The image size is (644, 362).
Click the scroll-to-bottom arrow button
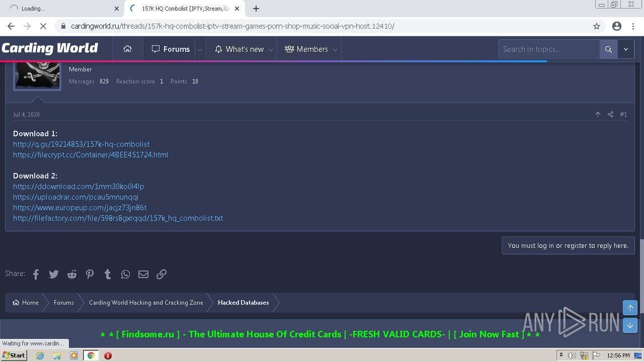[x=630, y=325]
